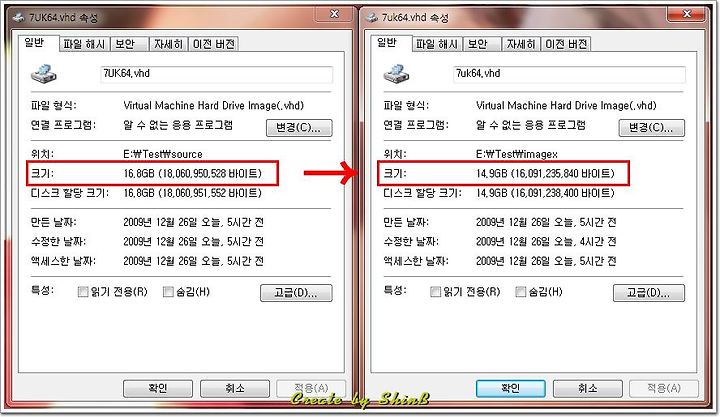Open 고급(D)... settings in right dialog
Screen dimensions: 720x417
(649, 293)
